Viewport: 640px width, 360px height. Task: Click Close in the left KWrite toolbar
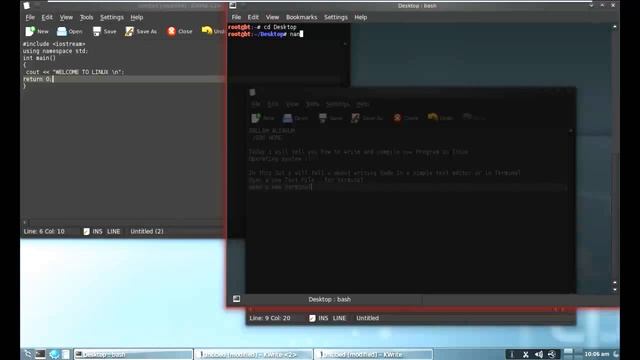point(180,31)
